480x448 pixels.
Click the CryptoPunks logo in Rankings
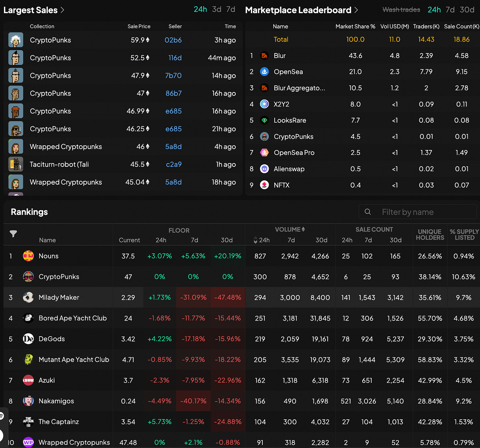[28, 277]
